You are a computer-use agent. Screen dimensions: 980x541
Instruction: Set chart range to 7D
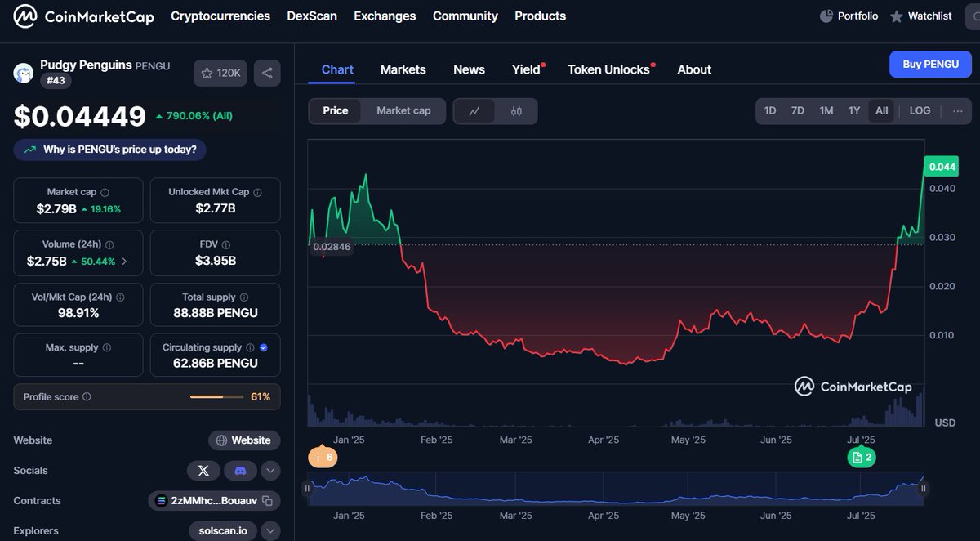798,110
